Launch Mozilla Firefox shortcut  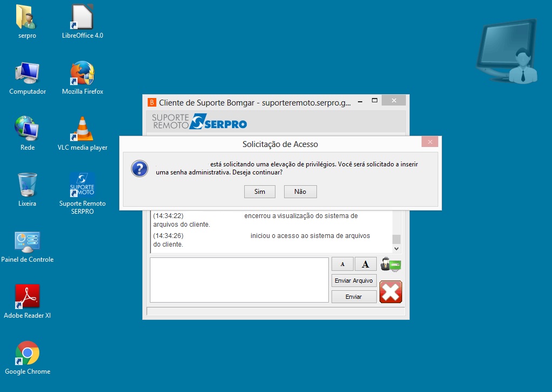[82, 78]
